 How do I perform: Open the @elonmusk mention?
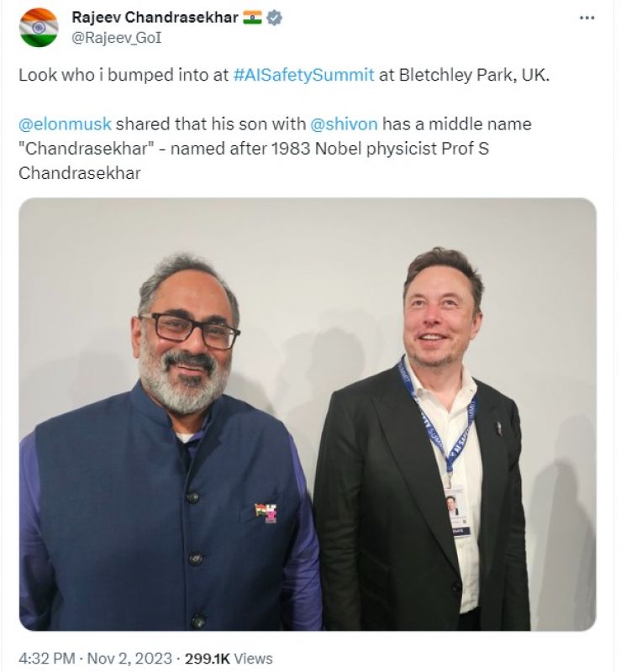65,124
